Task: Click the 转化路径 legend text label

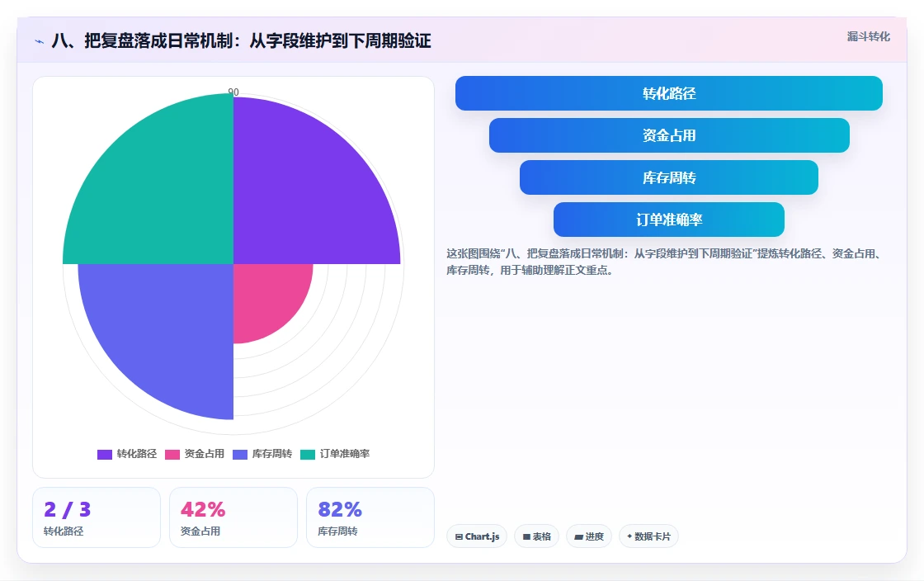Action: pyautogui.click(x=137, y=454)
